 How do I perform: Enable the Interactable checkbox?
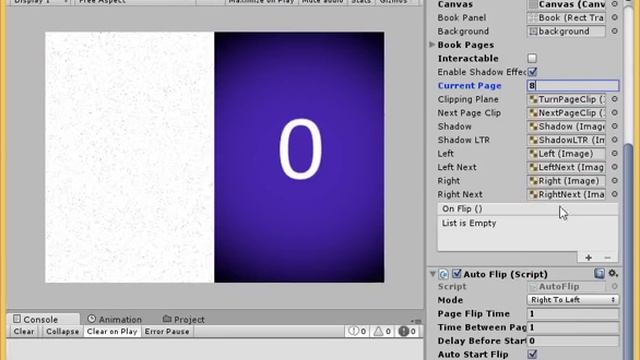click(x=532, y=58)
